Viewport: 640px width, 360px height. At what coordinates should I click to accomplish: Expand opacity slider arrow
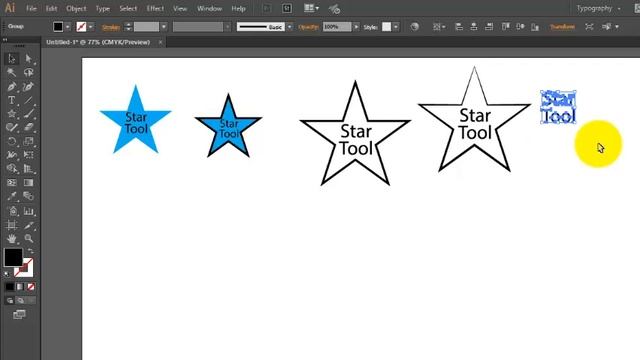click(356, 27)
